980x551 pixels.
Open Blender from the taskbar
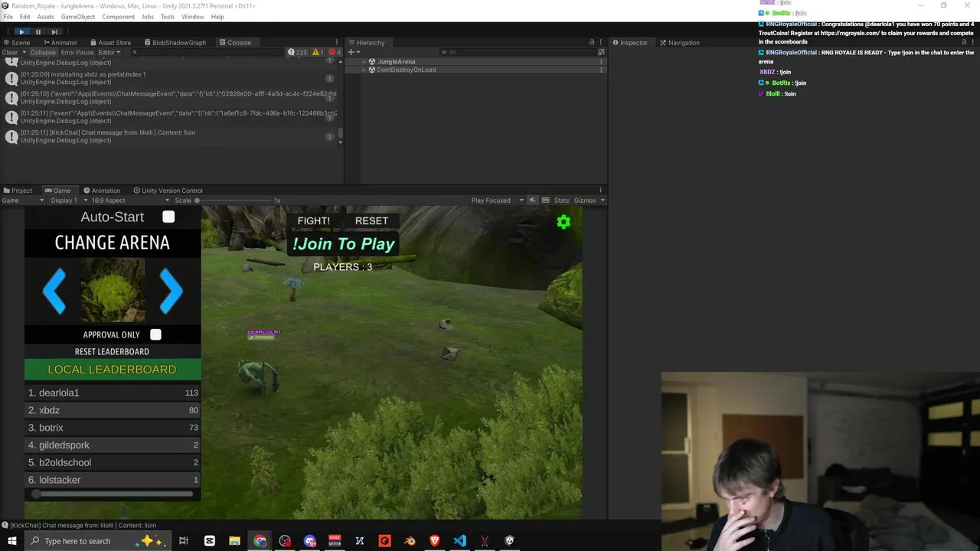point(410,541)
